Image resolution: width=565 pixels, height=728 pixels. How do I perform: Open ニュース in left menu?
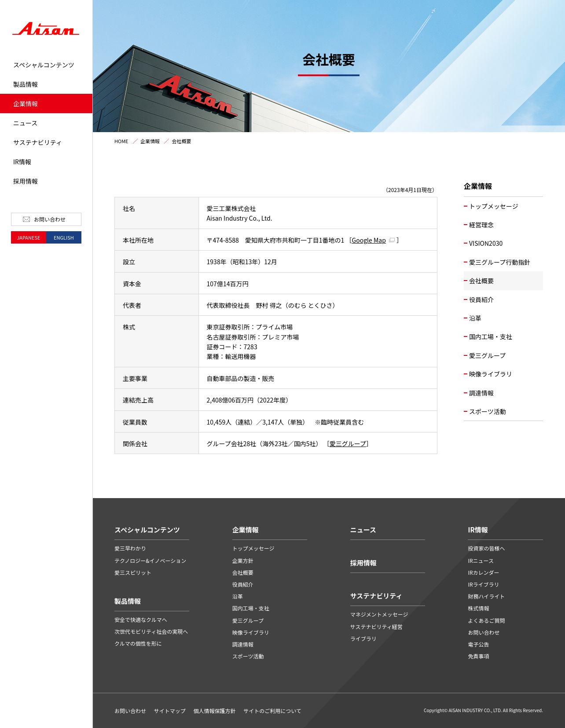coord(46,123)
